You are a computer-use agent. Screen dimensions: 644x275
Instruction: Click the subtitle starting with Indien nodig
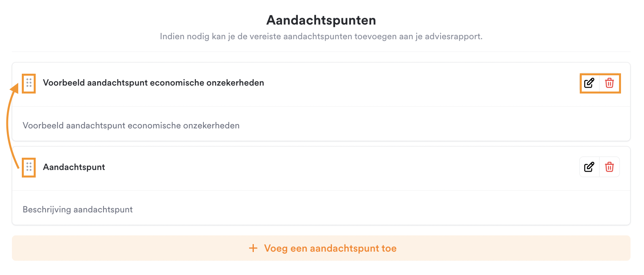coord(321,36)
